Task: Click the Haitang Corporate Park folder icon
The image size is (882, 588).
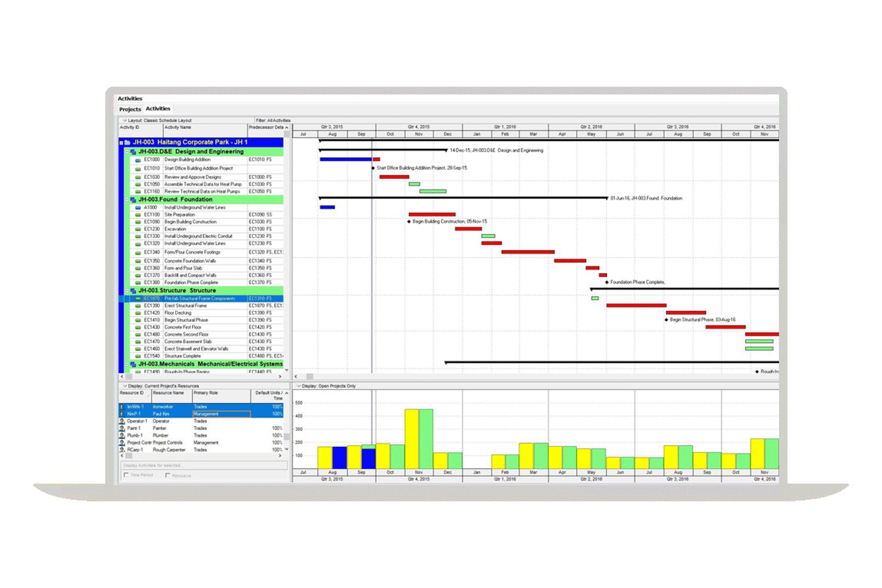Action: [x=128, y=142]
